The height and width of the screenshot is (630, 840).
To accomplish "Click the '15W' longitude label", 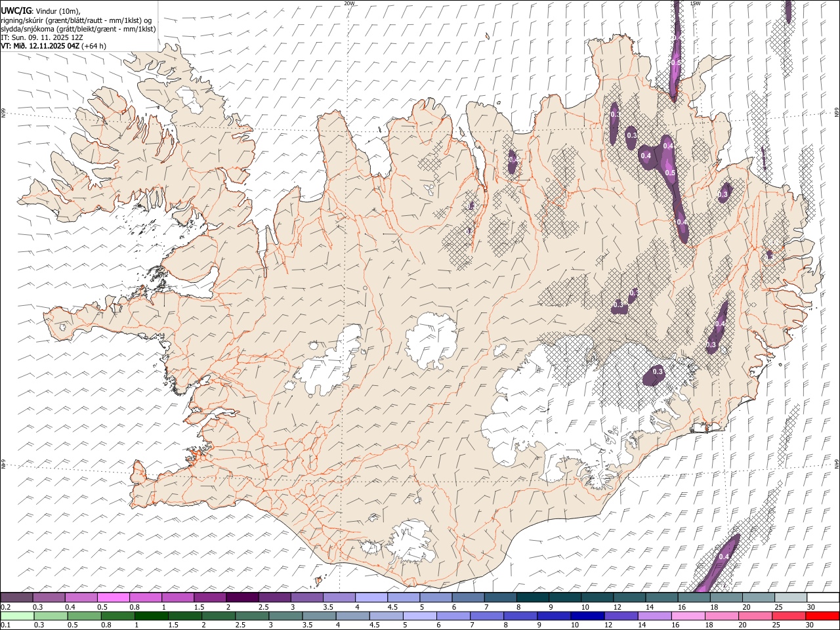I will [x=695, y=3].
